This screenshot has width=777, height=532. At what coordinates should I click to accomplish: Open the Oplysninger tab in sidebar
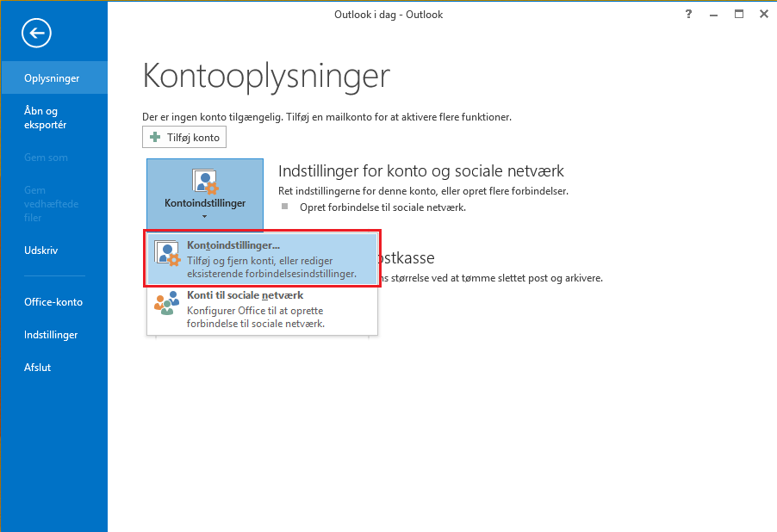(x=54, y=77)
